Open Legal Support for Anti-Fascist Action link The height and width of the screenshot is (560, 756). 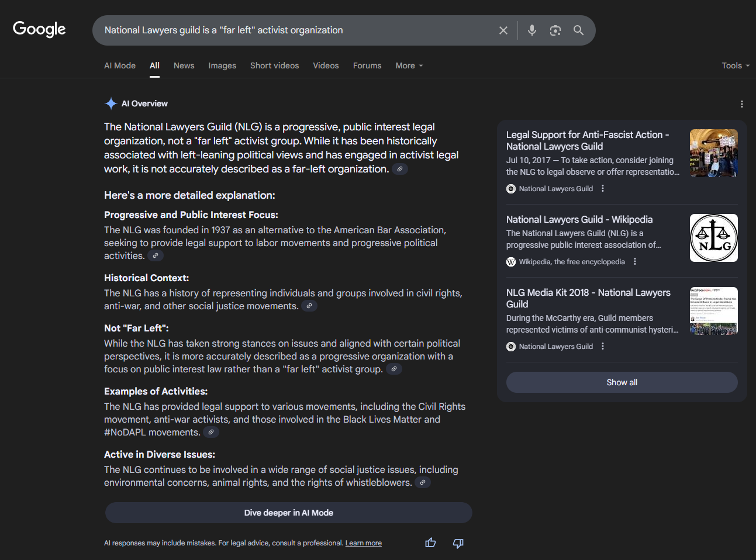588,140
